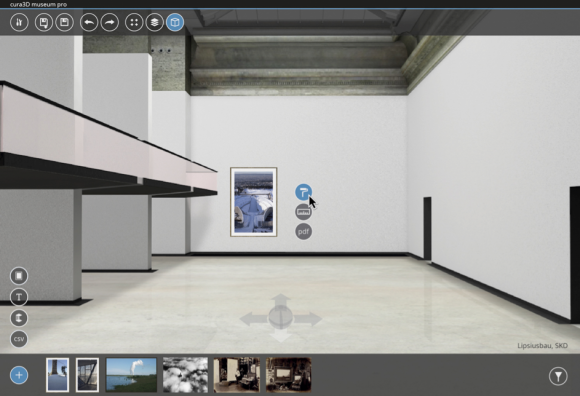580x396 pixels.
Task: Click the Save As disk icon with arrow
Action: (x=44, y=23)
